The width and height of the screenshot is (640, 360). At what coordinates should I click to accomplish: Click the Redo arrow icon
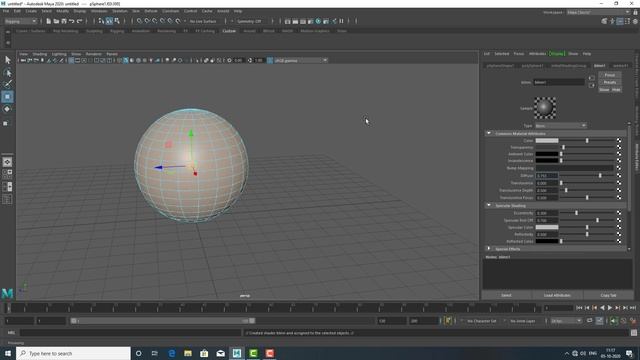pyautogui.click(x=80, y=21)
